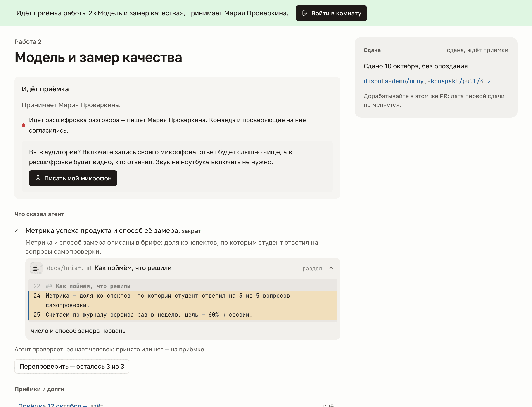
Task: Click the «раздел» label in the snippet header
Action: tap(312, 268)
